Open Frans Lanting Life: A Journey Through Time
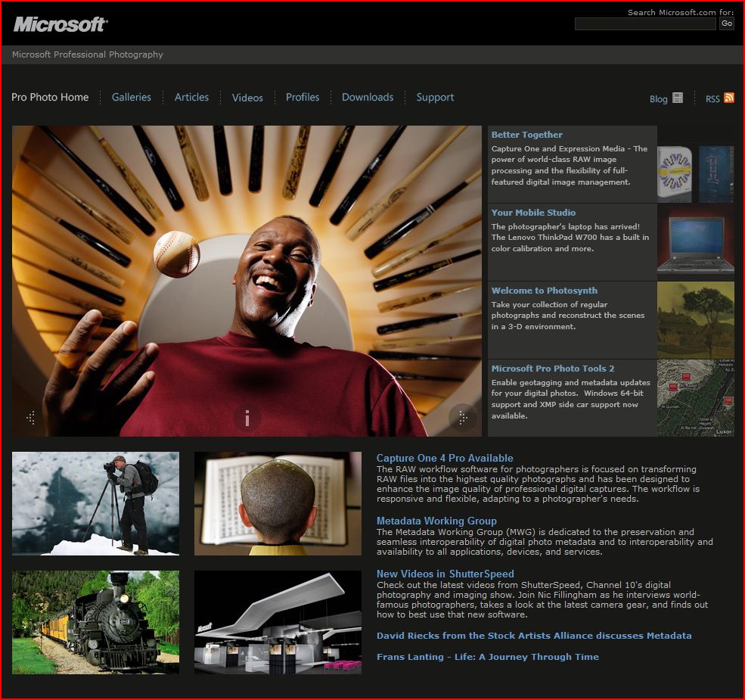745x700 pixels. tap(488, 657)
